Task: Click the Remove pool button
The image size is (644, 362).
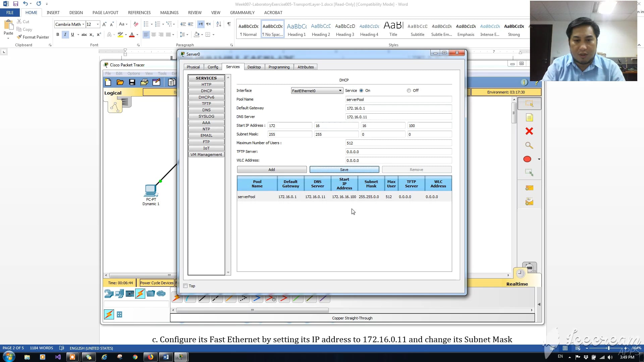Action: [417, 170]
